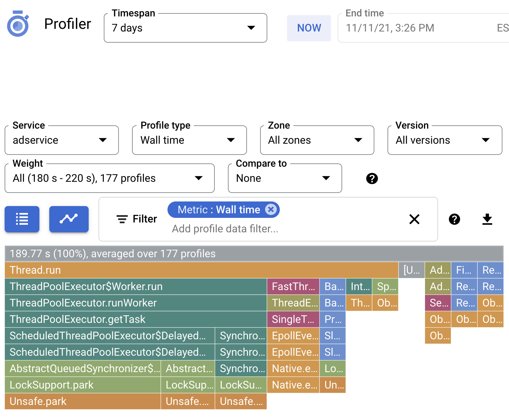The height and width of the screenshot is (420, 509).
Task: Change the Profile type from Wall time
Action: tap(231, 140)
